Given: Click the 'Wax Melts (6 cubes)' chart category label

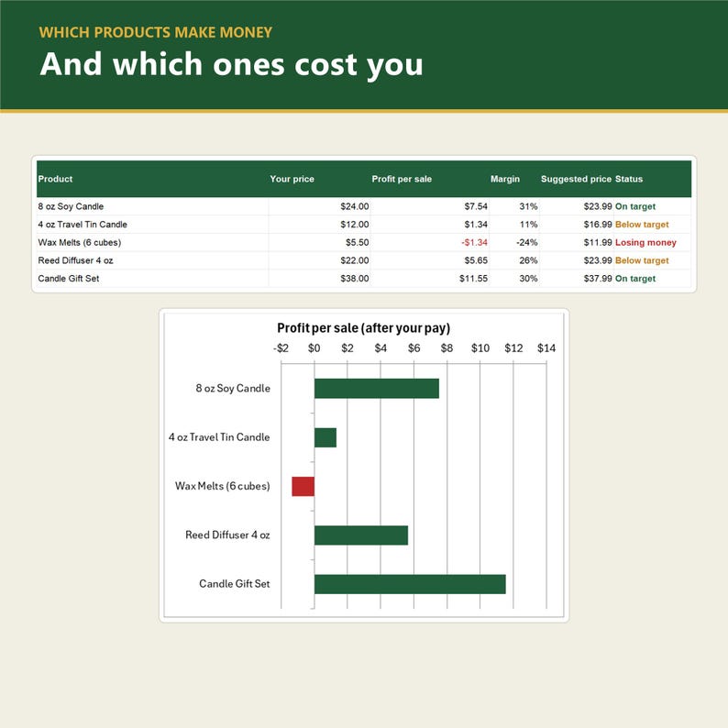Looking at the screenshot, I should coord(223,486).
